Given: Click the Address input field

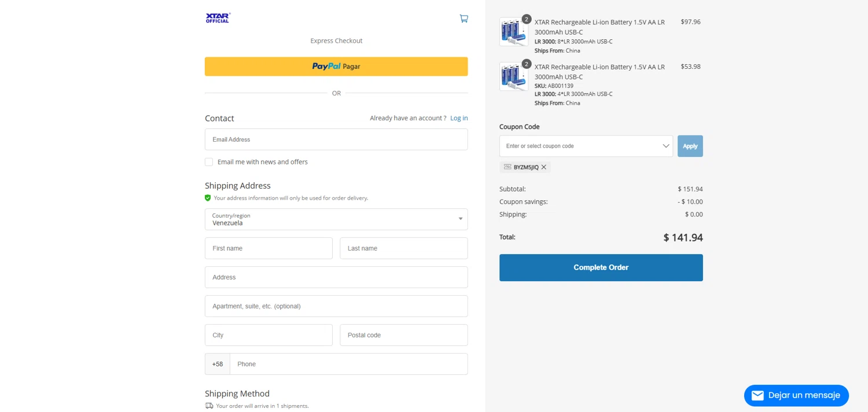Looking at the screenshot, I should pyautogui.click(x=336, y=277).
